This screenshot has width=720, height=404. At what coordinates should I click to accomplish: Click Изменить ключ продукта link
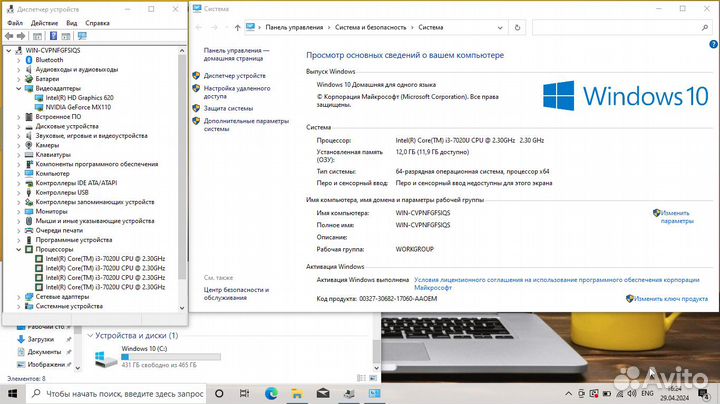[671, 299]
